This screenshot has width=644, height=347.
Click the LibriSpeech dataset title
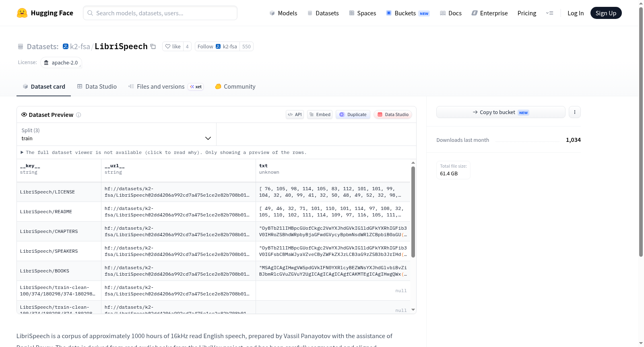(121, 46)
